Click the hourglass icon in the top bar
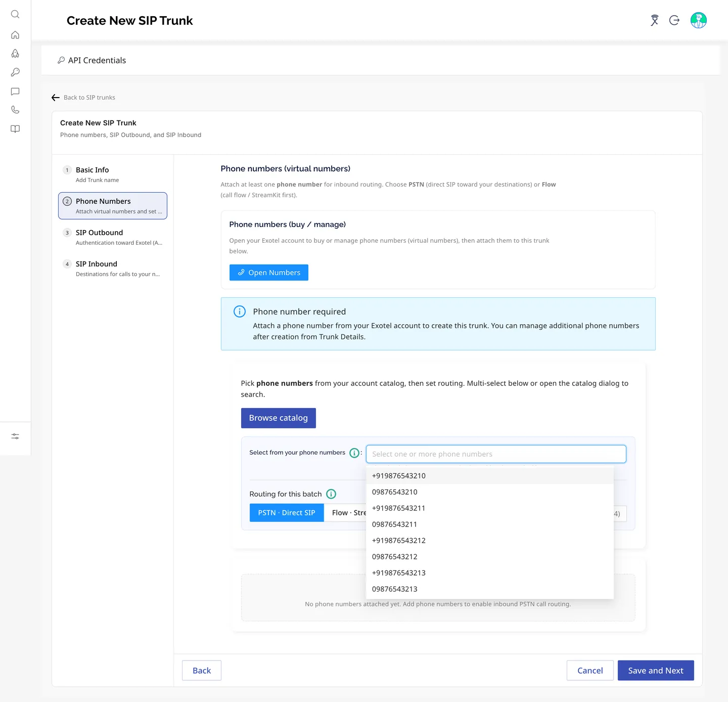Screen dimensions: 728x702 click(x=655, y=20)
